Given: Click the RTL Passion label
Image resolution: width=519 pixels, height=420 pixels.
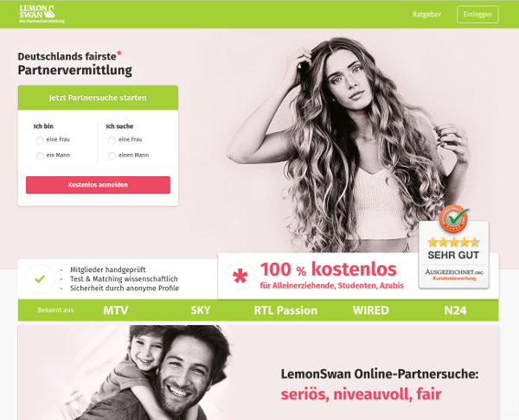Looking at the screenshot, I should pyautogui.click(x=285, y=310).
